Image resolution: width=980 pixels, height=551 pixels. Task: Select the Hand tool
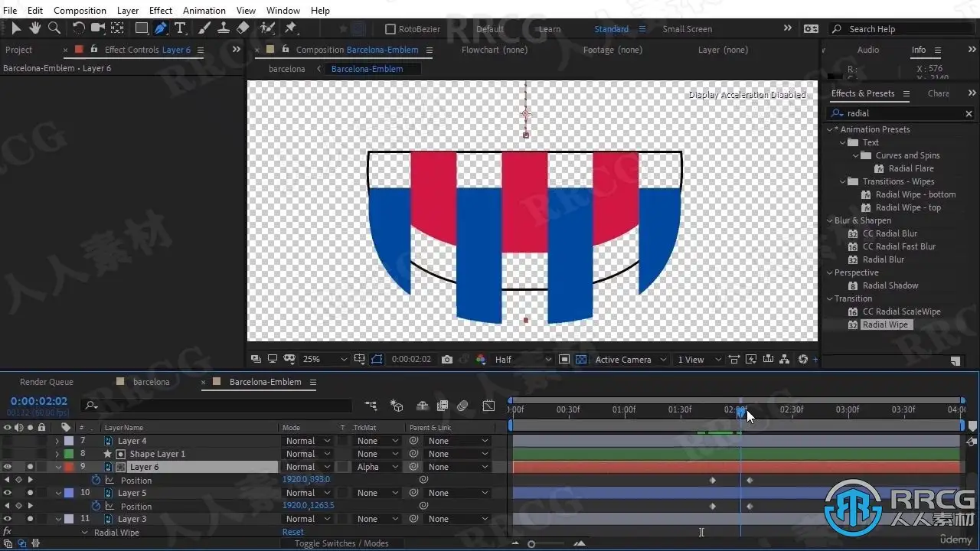click(35, 28)
